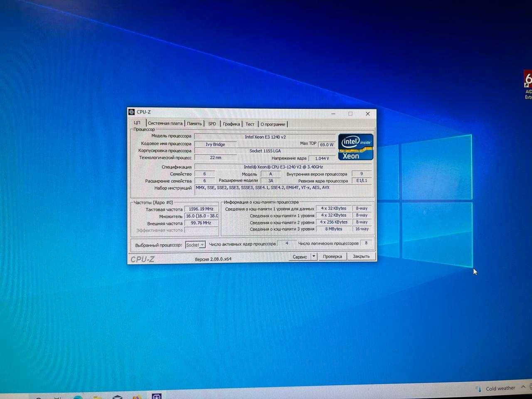Click L1 data cache size 4 x 32 KBytes
This screenshot has height=399, width=532.
(x=333, y=208)
